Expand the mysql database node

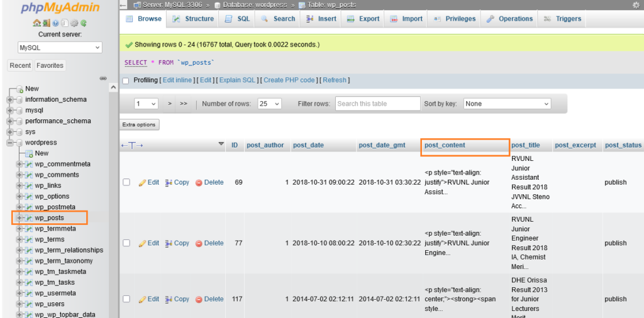click(10, 111)
